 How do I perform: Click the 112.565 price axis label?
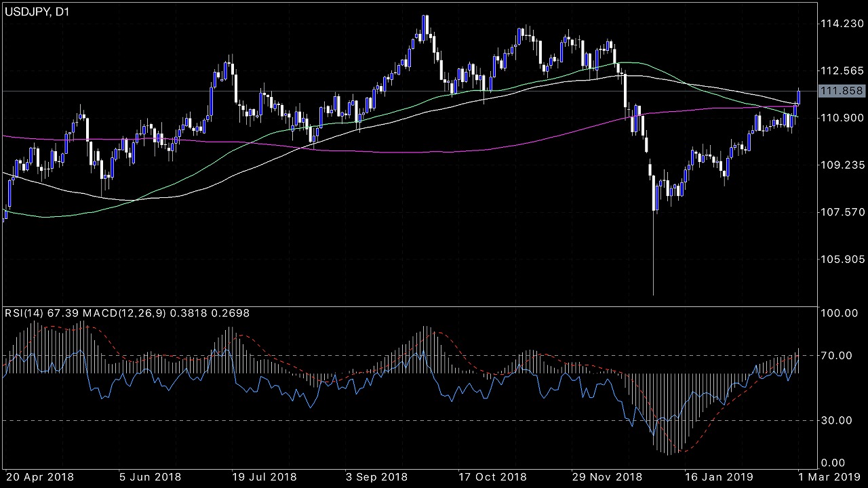tap(841, 70)
